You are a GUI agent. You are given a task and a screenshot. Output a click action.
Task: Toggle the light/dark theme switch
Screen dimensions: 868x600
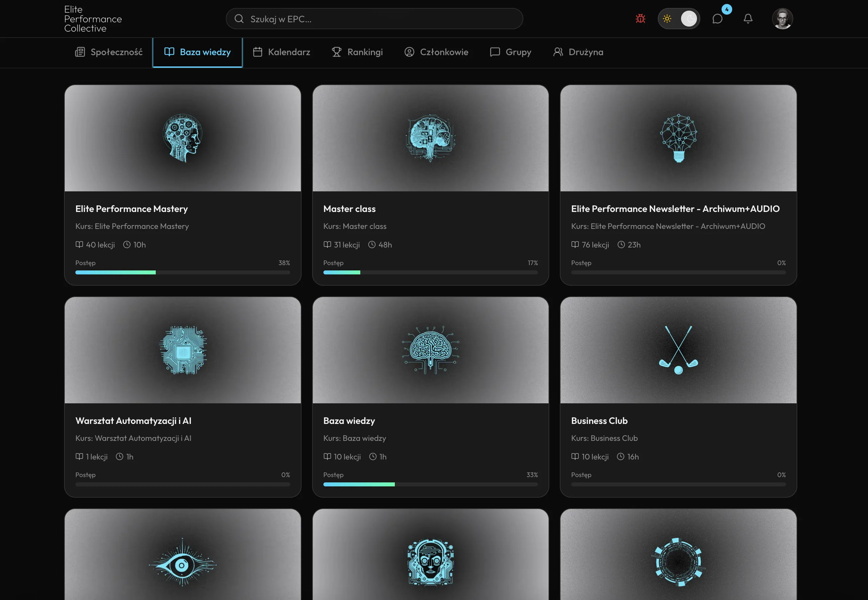(x=679, y=18)
